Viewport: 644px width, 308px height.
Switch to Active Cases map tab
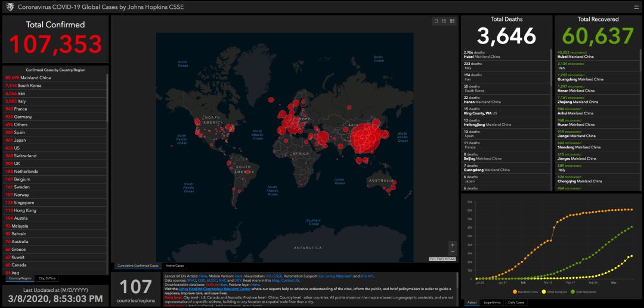(175, 266)
